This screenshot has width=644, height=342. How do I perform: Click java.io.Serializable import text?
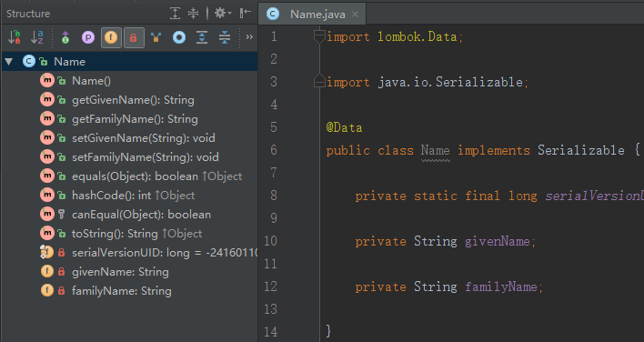tap(450, 82)
